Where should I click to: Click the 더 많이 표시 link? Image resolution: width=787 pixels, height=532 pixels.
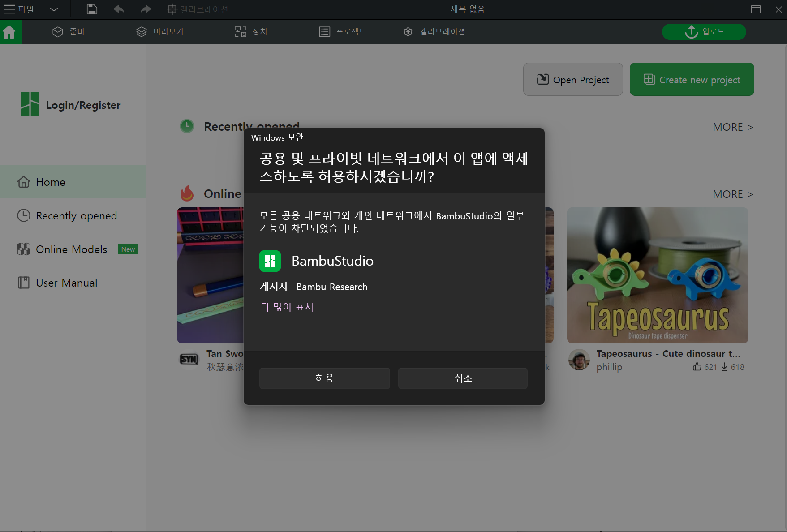pos(287,307)
